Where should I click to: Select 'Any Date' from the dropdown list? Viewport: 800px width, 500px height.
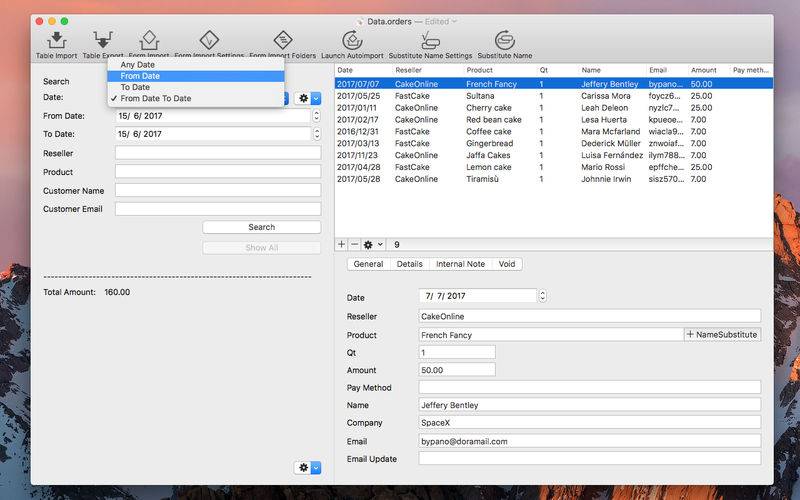click(138, 65)
